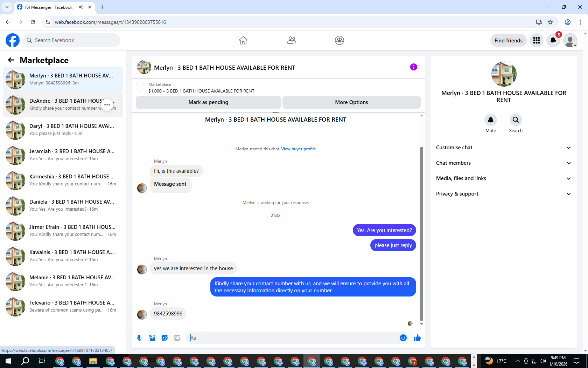
Task: Open Windows taskbar search
Action: (x=25, y=361)
